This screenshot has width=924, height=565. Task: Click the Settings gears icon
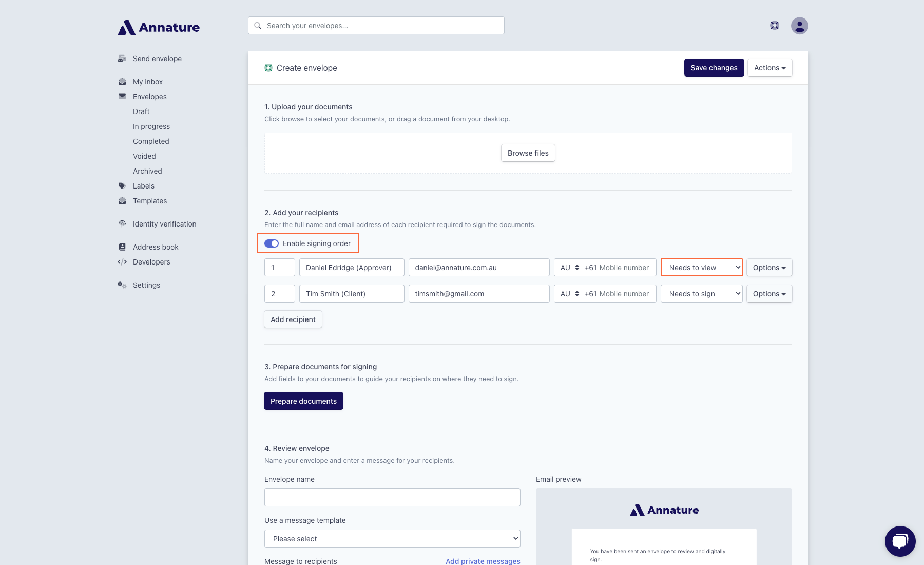tap(122, 285)
